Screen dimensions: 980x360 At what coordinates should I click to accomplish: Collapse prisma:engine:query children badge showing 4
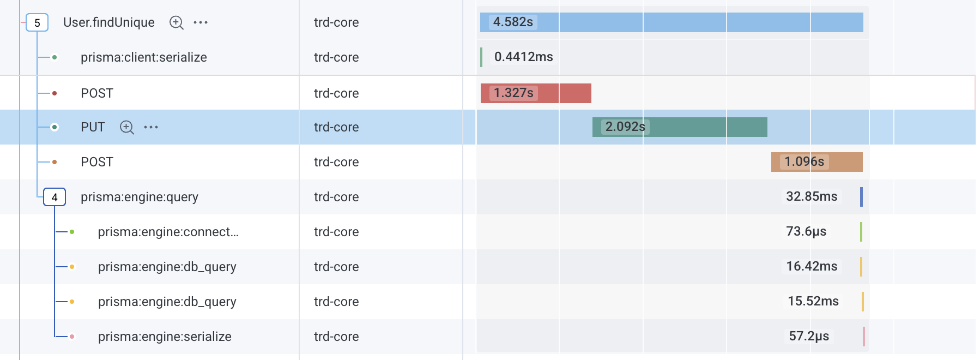(x=55, y=197)
